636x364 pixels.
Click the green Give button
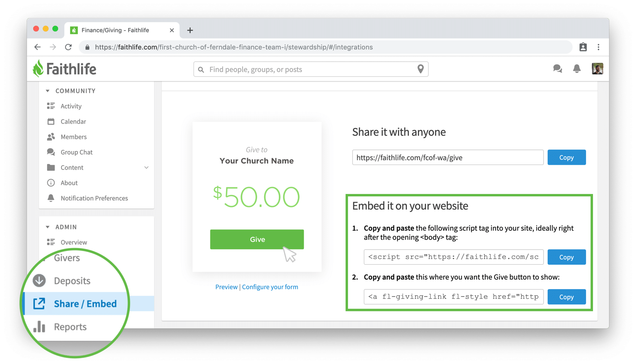[257, 239]
